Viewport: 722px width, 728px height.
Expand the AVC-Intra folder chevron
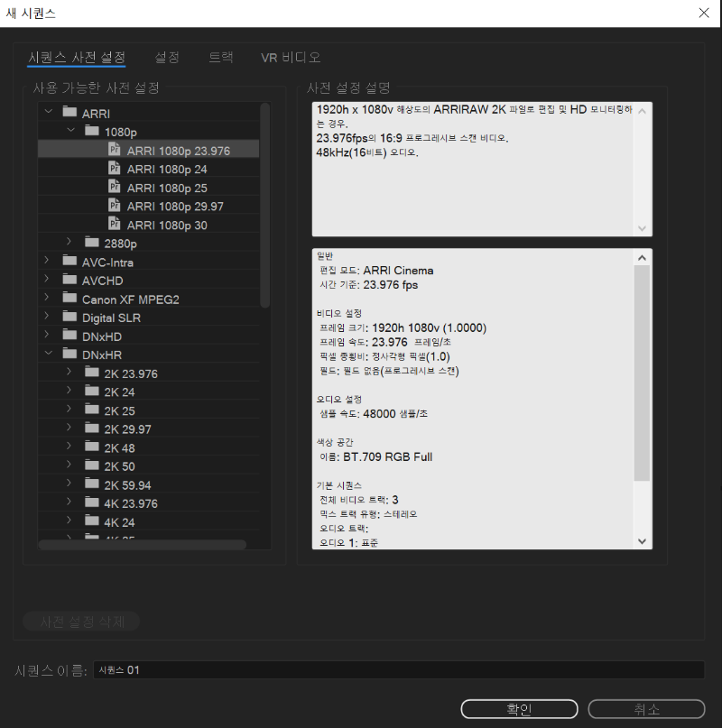(47, 260)
